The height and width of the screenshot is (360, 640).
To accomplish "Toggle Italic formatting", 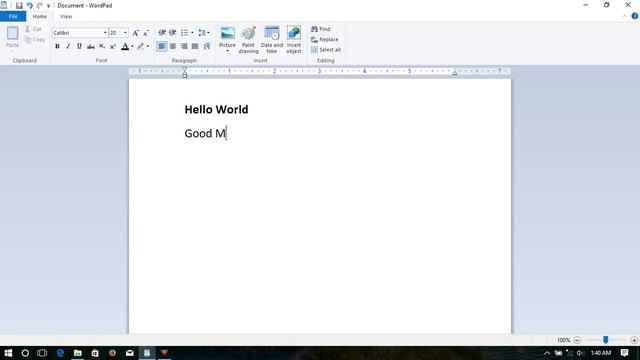I will pyautogui.click(x=68, y=46).
